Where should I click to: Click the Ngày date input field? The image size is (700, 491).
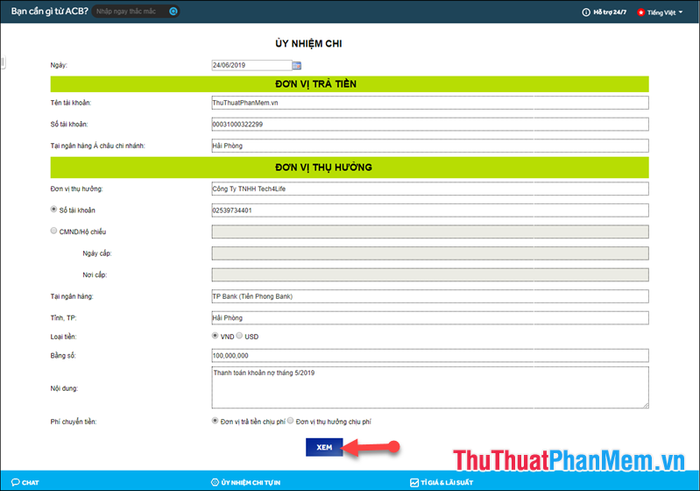(252, 65)
